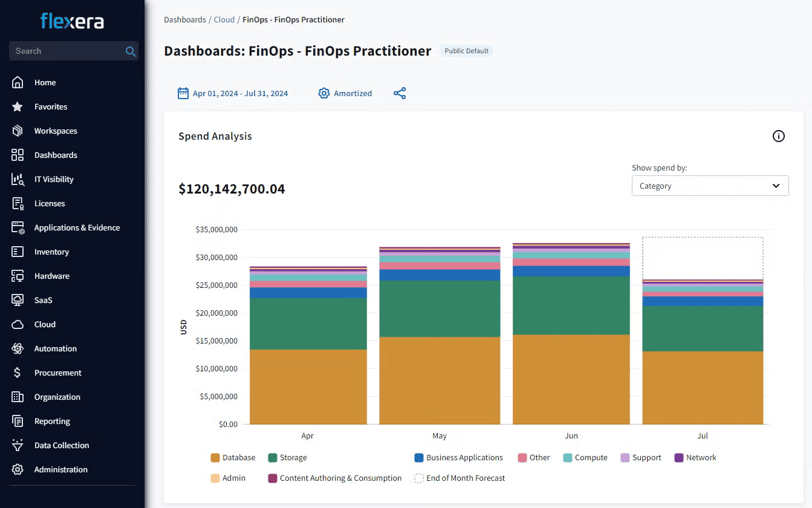Screen dimensions: 812x508
Task: Open Data Collection via its sidebar icon
Action: click(x=17, y=445)
